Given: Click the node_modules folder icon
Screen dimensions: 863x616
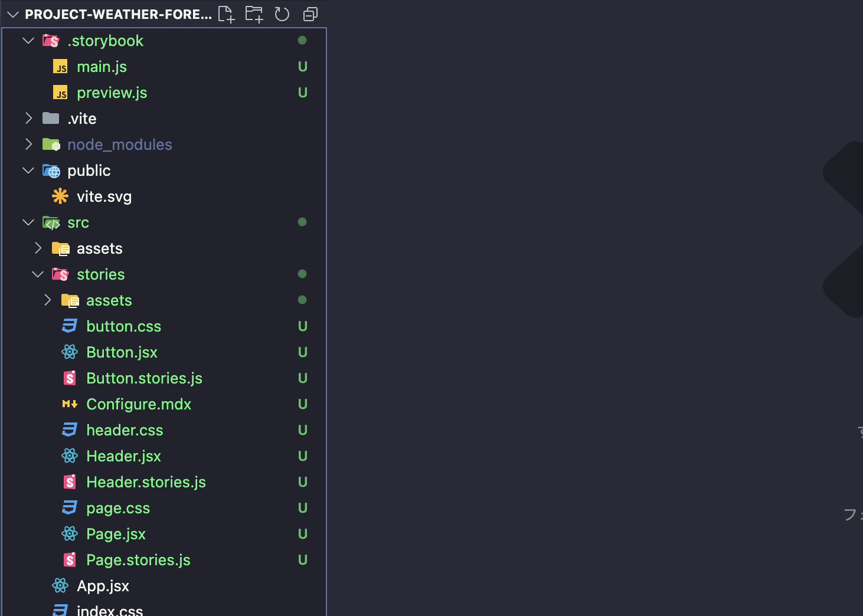Looking at the screenshot, I should tap(51, 145).
